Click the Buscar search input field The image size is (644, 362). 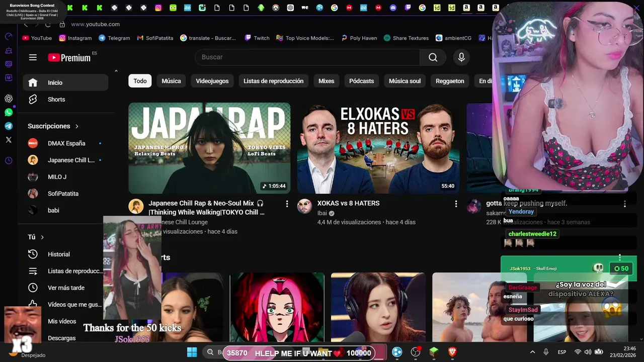[307, 57]
